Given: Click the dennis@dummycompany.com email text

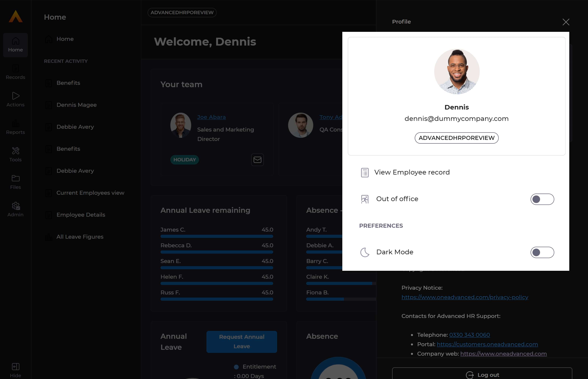Looking at the screenshot, I should 456,119.
